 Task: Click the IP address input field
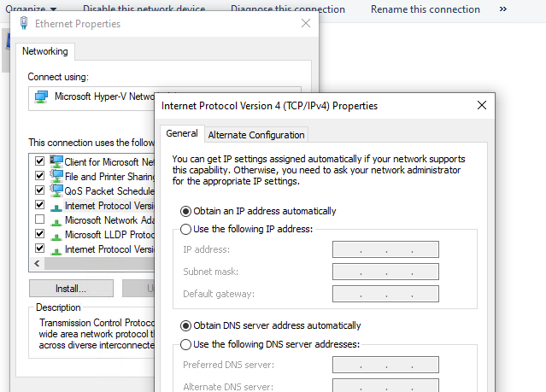[385, 249]
